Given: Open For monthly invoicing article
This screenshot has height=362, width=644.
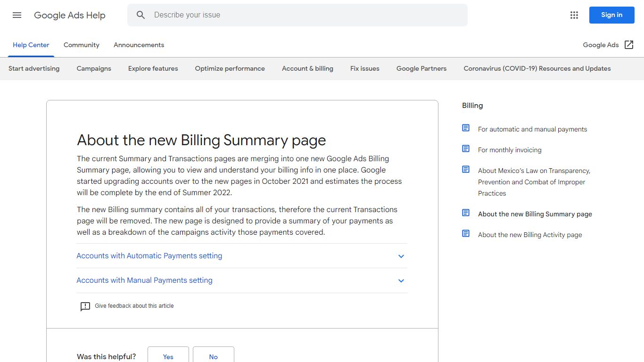Looking at the screenshot, I should [x=510, y=150].
